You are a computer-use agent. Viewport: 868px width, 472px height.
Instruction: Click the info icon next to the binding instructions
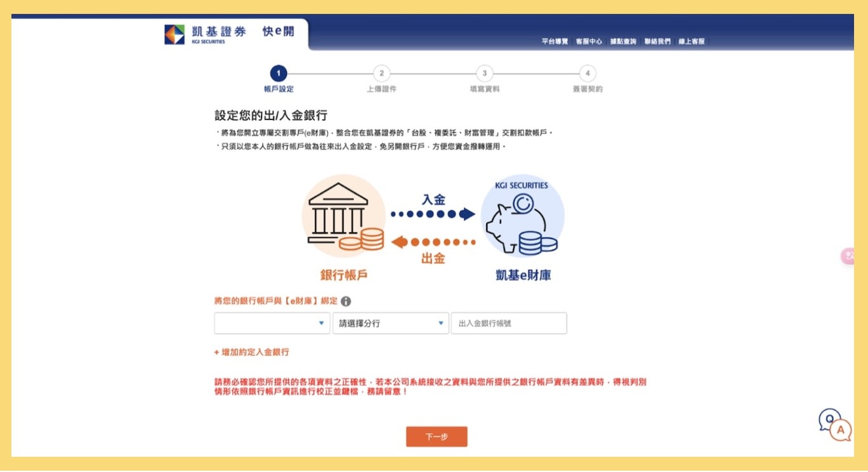coord(346,302)
